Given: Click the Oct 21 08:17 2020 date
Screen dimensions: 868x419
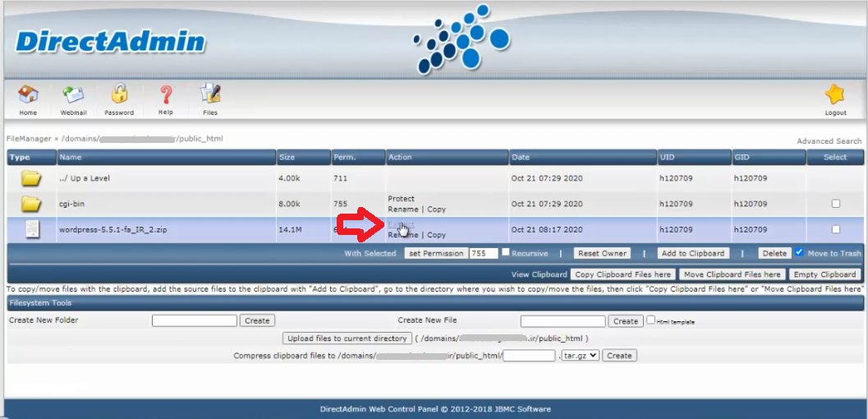Looking at the screenshot, I should (547, 229).
